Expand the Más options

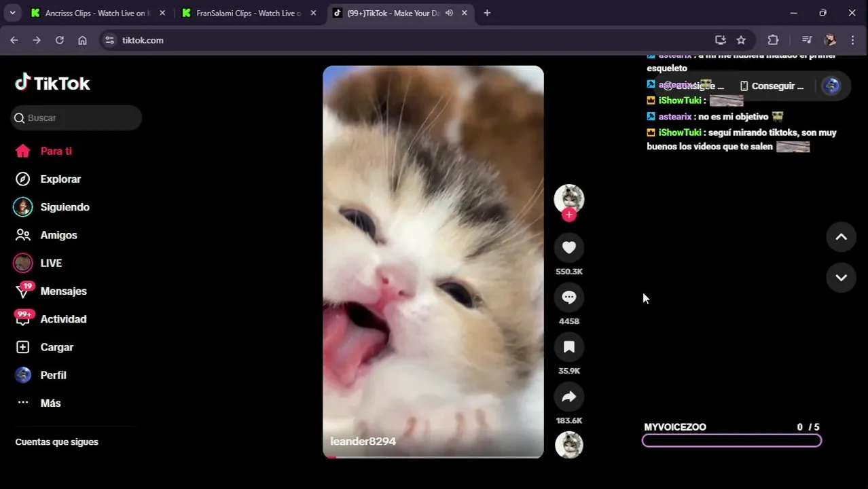(50, 403)
